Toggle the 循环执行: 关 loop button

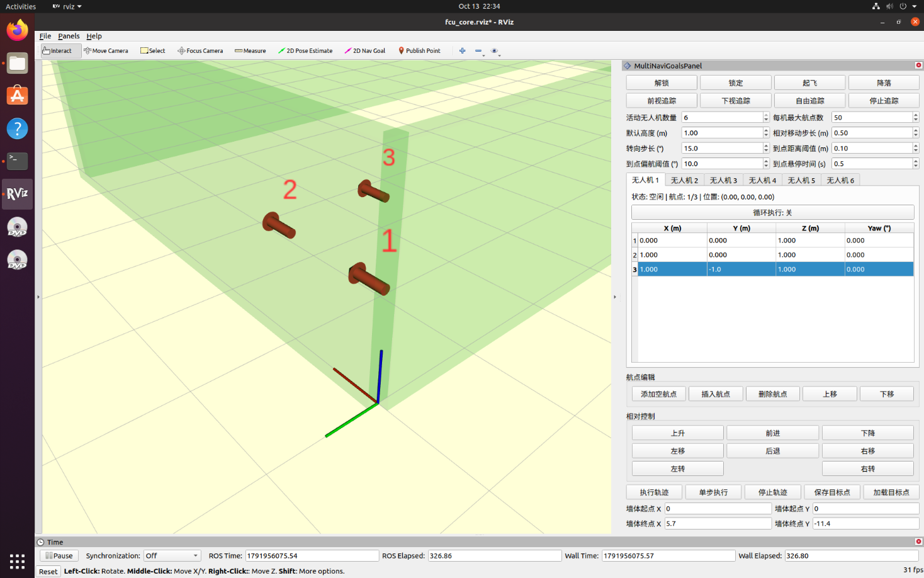pyautogui.click(x=773, y=213)
